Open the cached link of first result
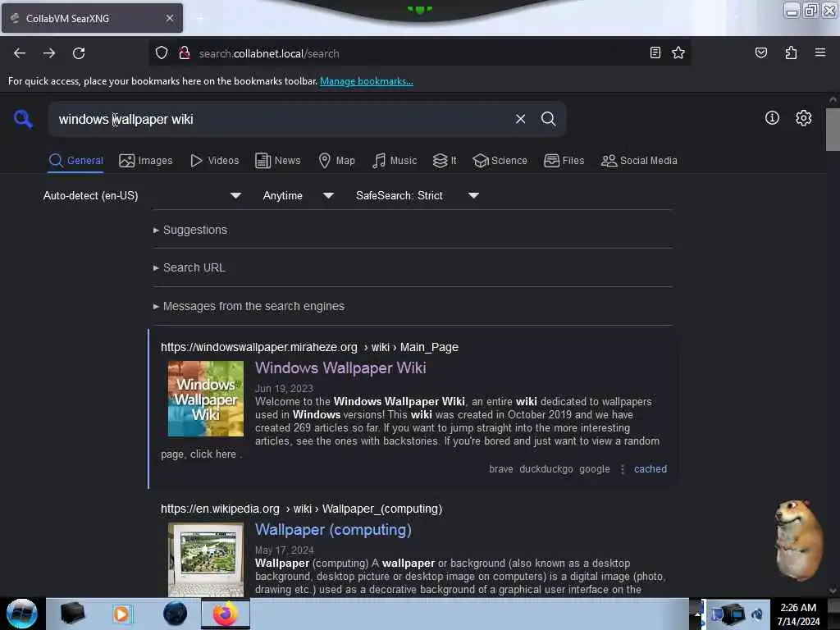 point(651,468)
